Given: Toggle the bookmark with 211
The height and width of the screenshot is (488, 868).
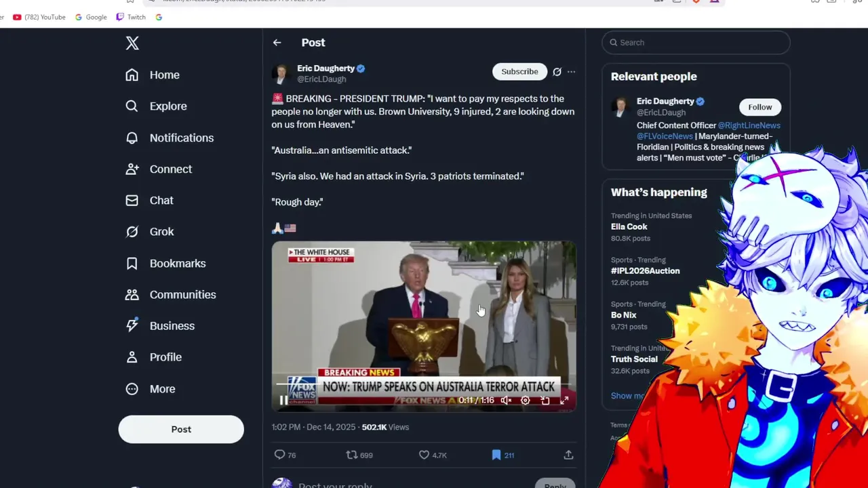Looking at the screenshot, I should (502, 455).
